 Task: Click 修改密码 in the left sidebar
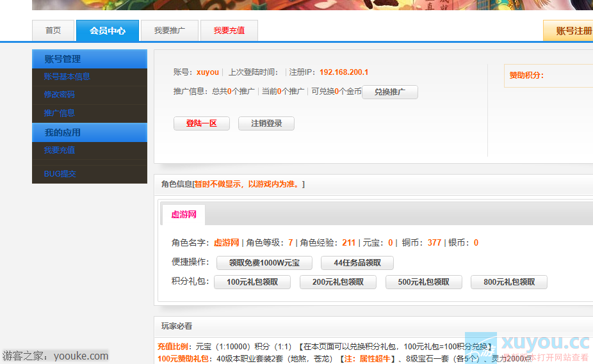tap(60, 95)
